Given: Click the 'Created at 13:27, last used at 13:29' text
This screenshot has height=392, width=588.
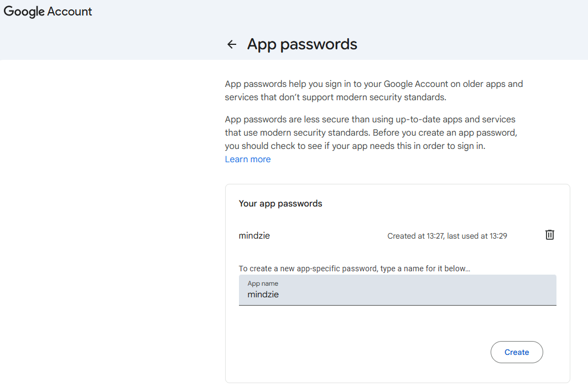Looking at the screenshot, I should pos(447,236).
